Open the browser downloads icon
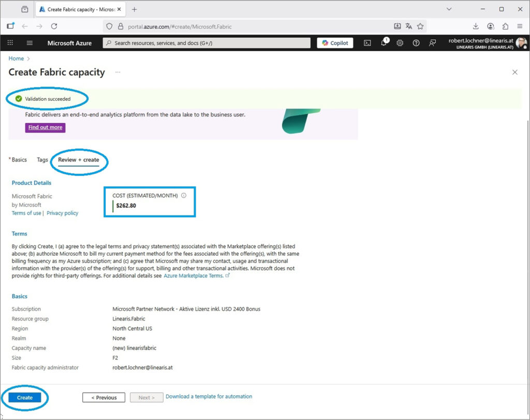This screenshot has height=420, width=530. coord(476,26)
